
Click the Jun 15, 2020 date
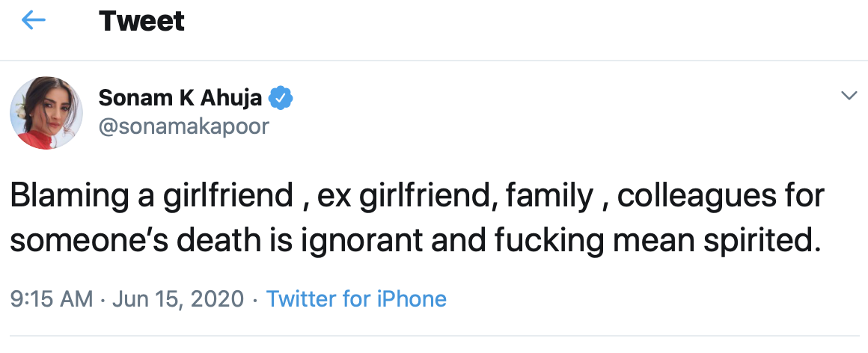[178, 299]
